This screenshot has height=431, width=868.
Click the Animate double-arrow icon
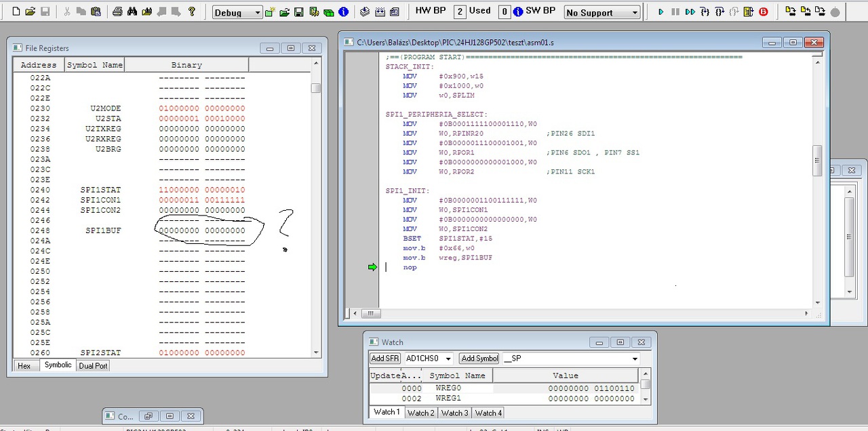point(690,12)
